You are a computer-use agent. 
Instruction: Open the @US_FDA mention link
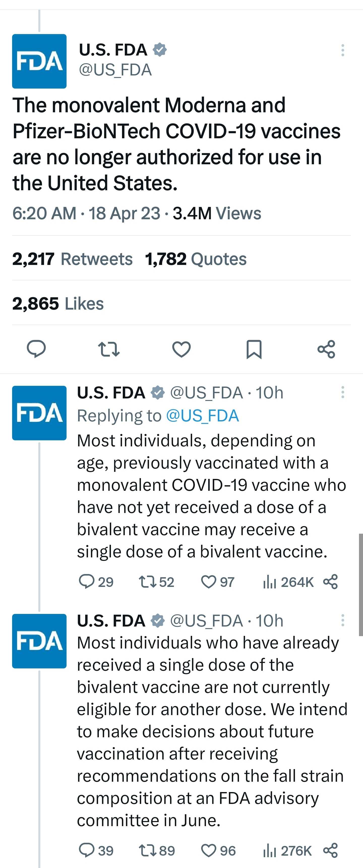click(202, 416)
